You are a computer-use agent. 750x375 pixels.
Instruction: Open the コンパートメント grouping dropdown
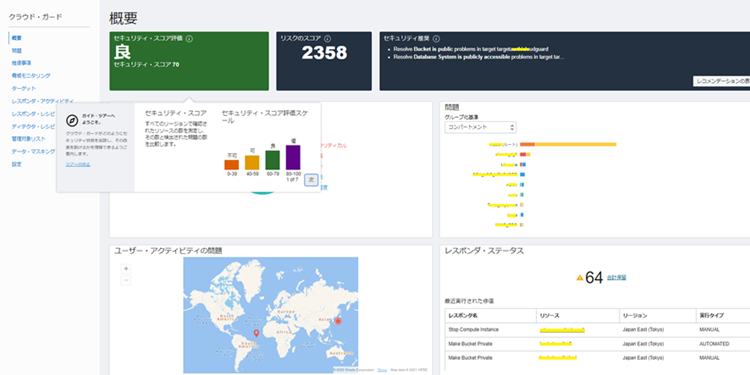click(x=480, y=127)
